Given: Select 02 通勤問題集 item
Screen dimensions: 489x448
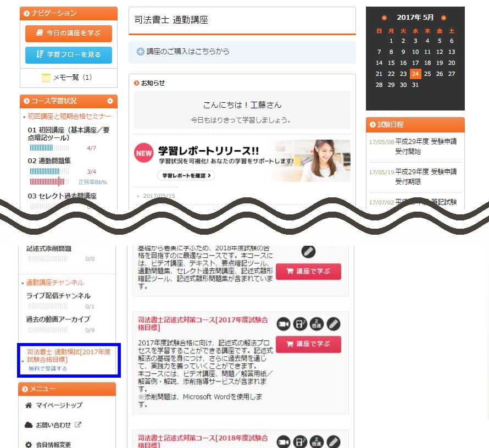Looking at the screenshot, I should click(x=49, y=161).
